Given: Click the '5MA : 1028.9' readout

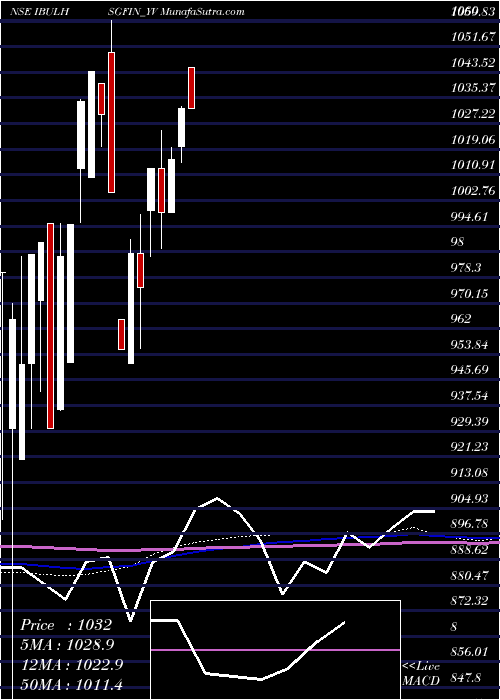Looking at the screenshot, I should 67,644.
